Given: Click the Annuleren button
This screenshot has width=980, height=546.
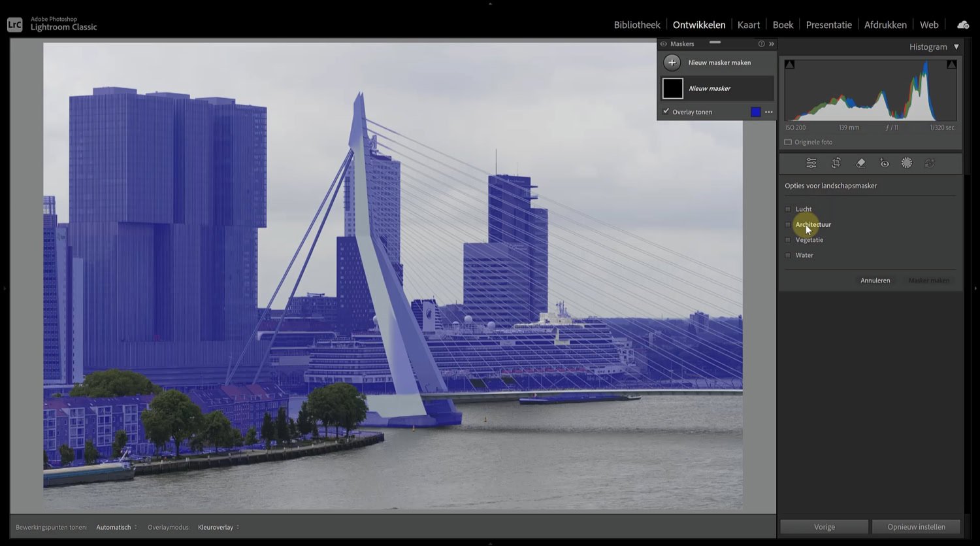Looking at the screenshot, I should (x=875, y=281).
